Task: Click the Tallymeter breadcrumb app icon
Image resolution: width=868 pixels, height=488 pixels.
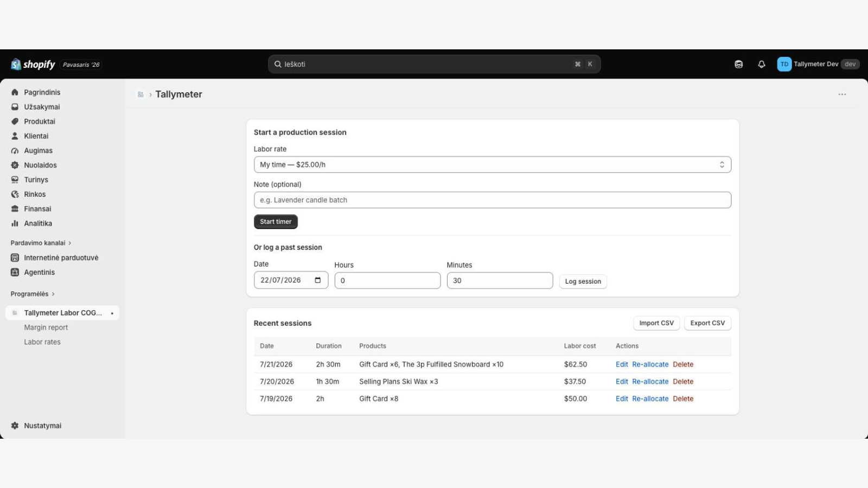Action: (141, 94)
